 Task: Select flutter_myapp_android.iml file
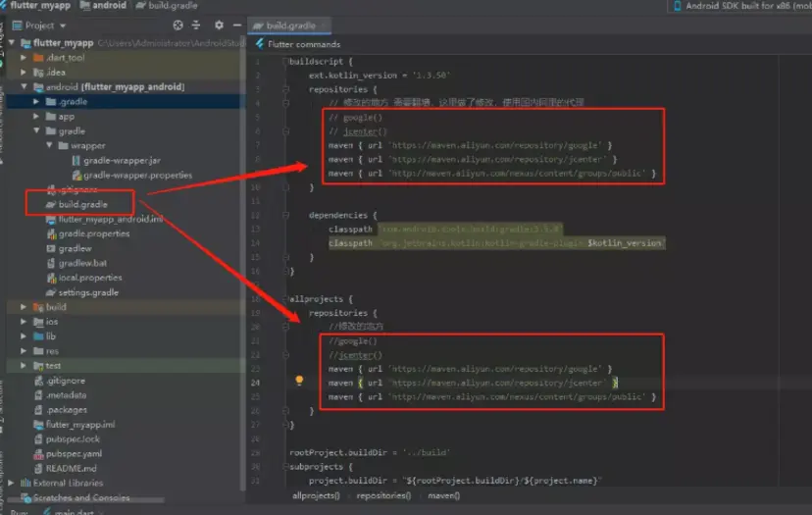(x=110, y=220)
